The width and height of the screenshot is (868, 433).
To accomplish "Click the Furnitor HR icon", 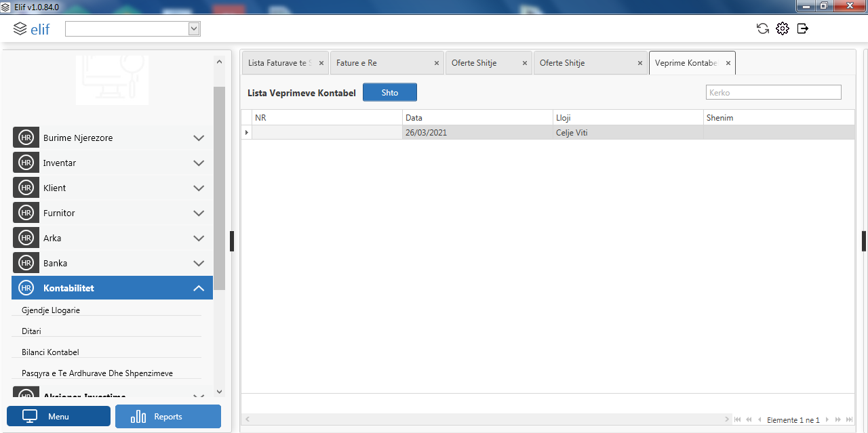I will coord(26,213).
